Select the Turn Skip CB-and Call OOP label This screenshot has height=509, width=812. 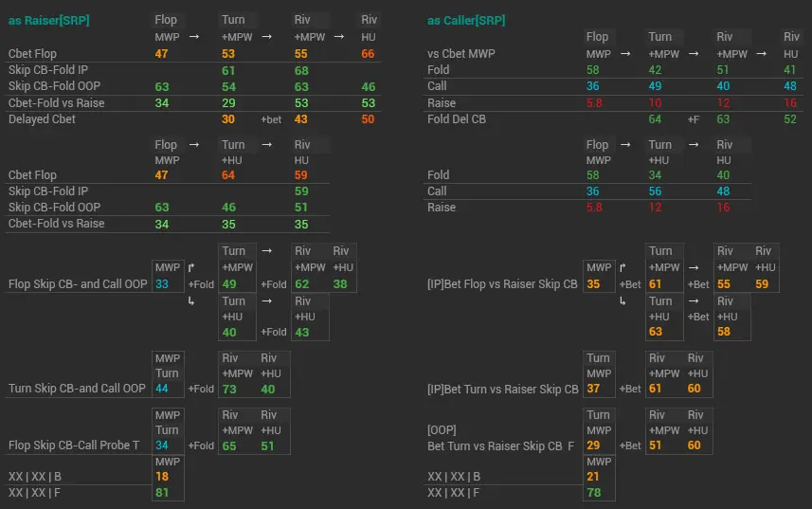tap(77, 389)
